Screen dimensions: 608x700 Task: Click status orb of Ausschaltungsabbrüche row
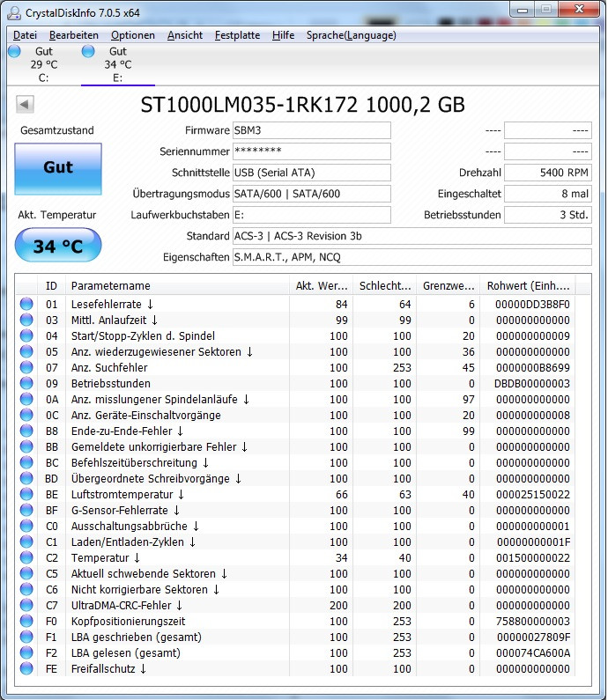click(26, 526)
